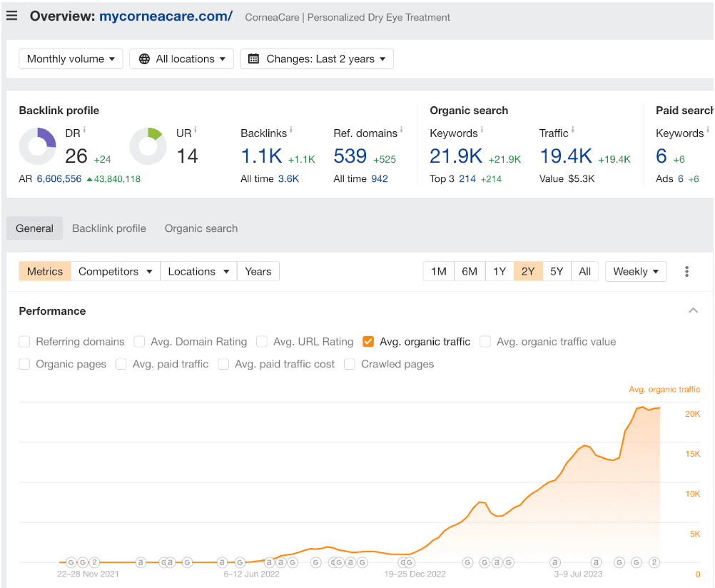Open the hamburger navigation menu

pyautogui.click(x=11, y=15)
